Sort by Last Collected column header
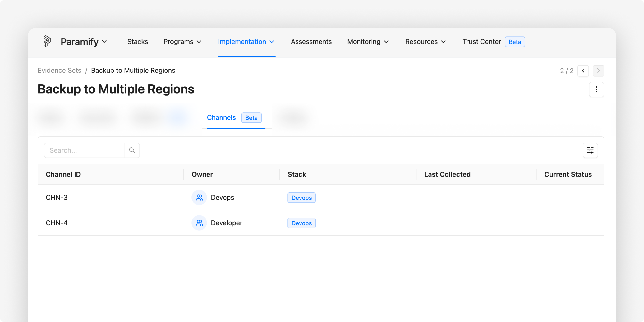Viewport: 644px width, 322px height. coord(447,174)
